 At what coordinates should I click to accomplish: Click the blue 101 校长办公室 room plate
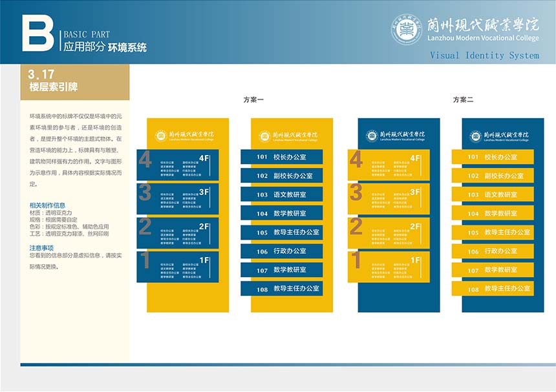click(x=281, y=157)
